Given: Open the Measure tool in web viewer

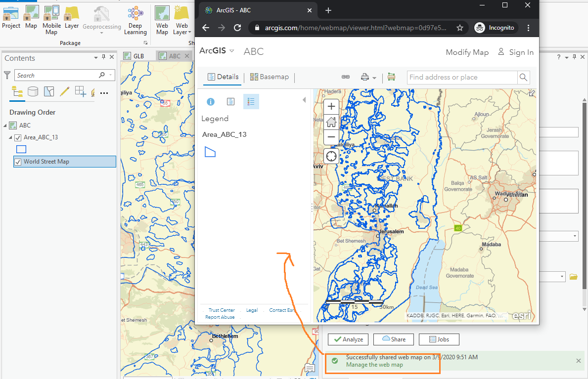Looking at the screenshot, I should (392, 77).
